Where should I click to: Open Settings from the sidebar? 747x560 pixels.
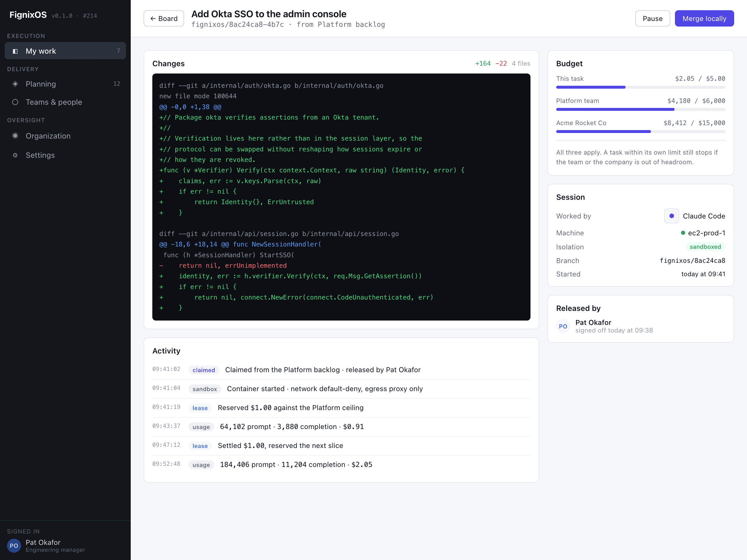coord(65,155)
